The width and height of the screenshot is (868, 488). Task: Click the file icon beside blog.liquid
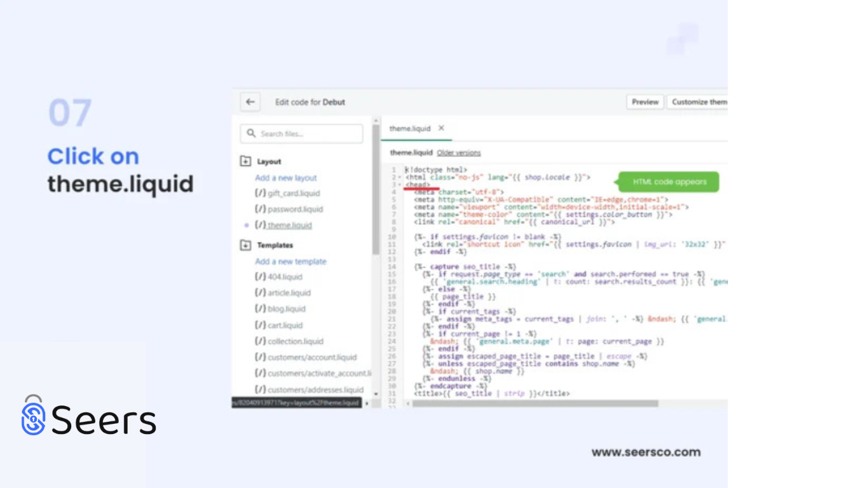pos(260,309)
